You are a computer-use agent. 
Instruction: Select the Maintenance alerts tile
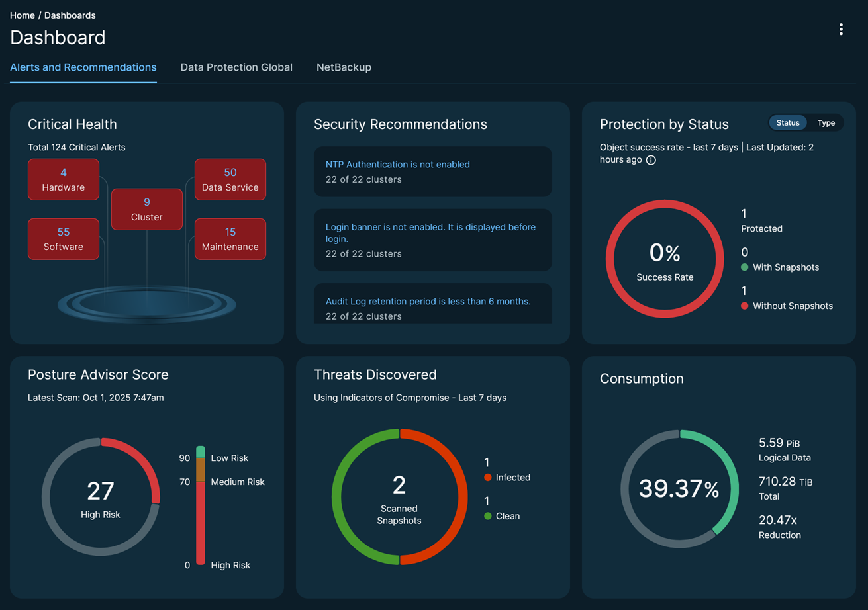(x=230, y=239)
